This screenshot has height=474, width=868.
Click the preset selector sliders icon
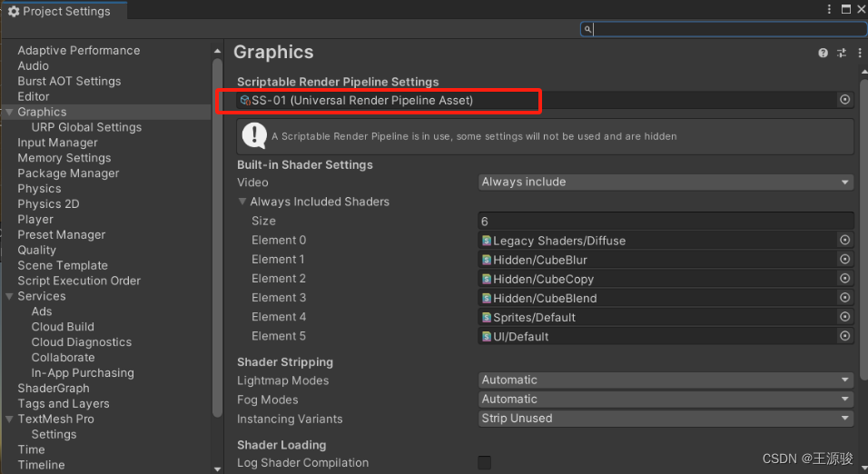(x=842, y=53)
